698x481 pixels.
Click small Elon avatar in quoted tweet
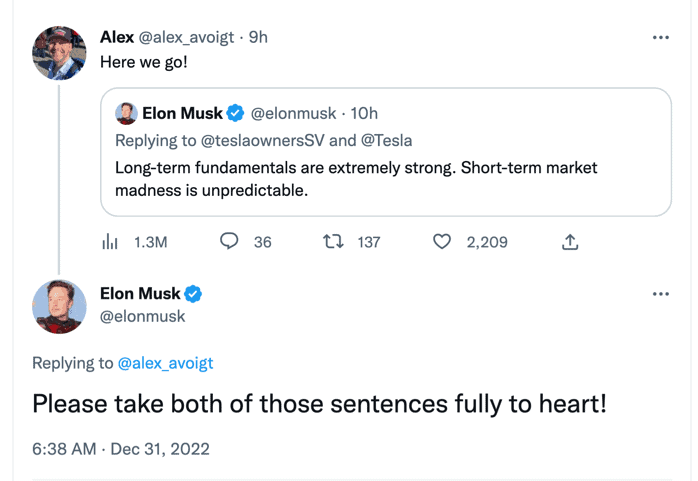click(x=126, y=114)
